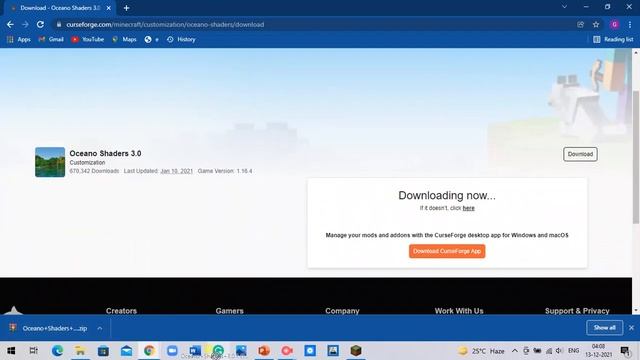
Task: Open the Reading list
Action: [x=613, y=40]
